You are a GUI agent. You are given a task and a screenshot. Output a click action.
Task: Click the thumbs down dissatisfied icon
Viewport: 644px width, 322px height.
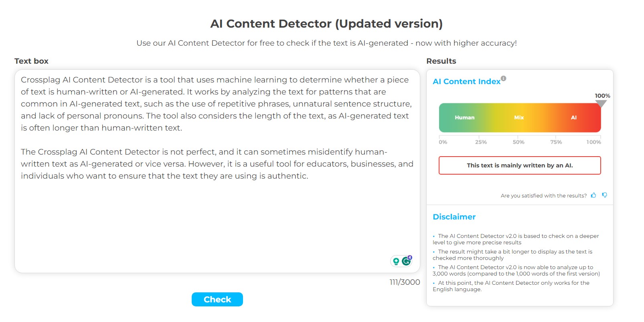[604, 195]
